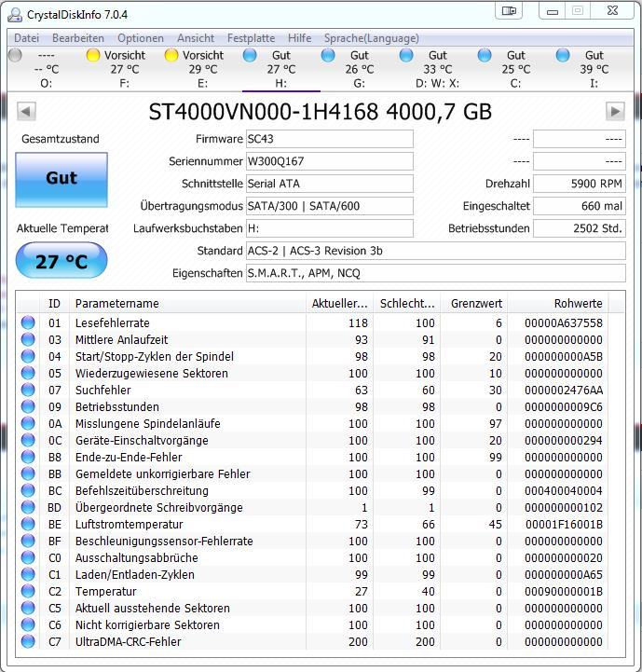
Task: Select disk C: Gut tab
Action: coord(516,69)
